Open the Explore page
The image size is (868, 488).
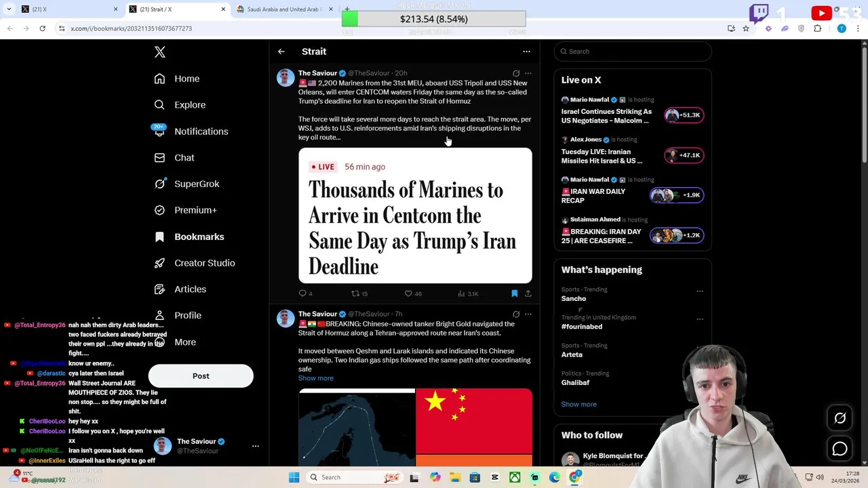coord(180,105)
